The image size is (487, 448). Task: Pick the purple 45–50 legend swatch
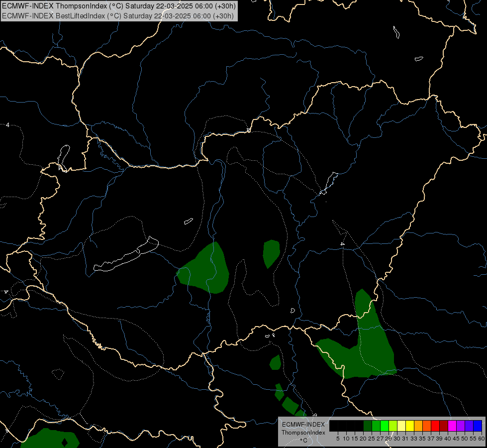(x=461, y=426)
